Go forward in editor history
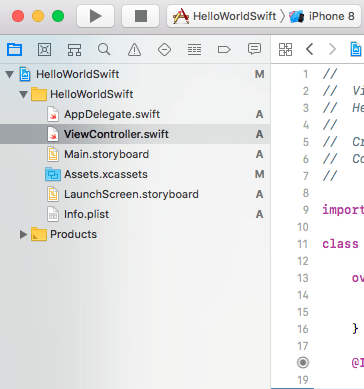364x389 pixels. [332, 49]
